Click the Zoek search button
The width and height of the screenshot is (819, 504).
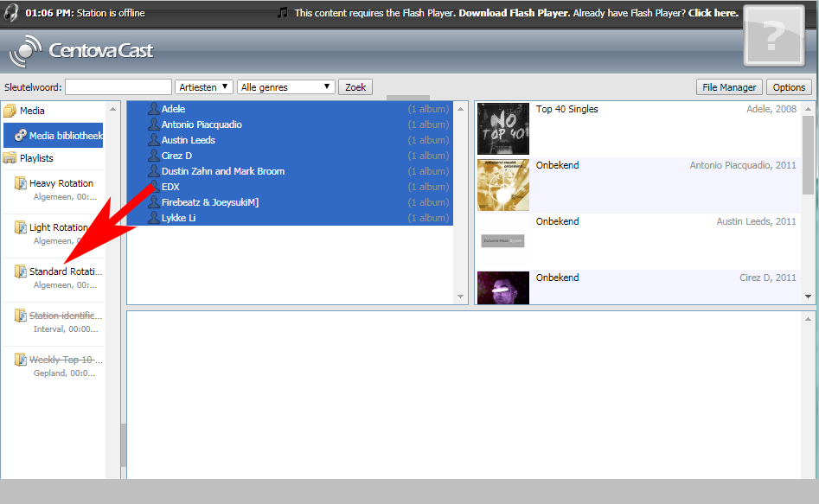355,87
